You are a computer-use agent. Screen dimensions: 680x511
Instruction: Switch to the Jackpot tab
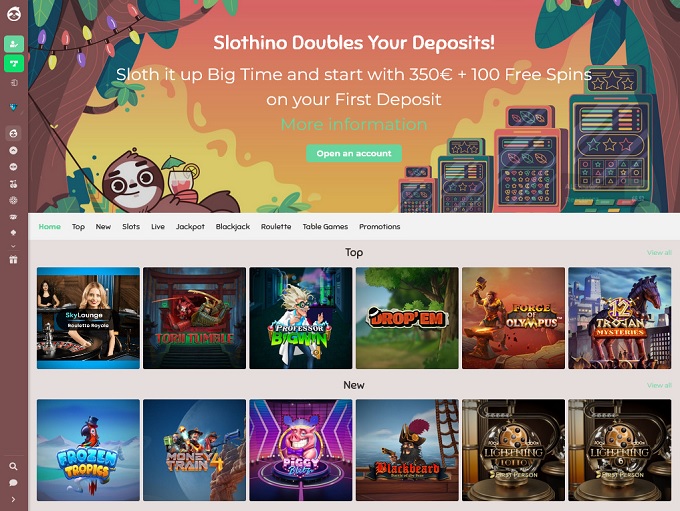point(190,226)
